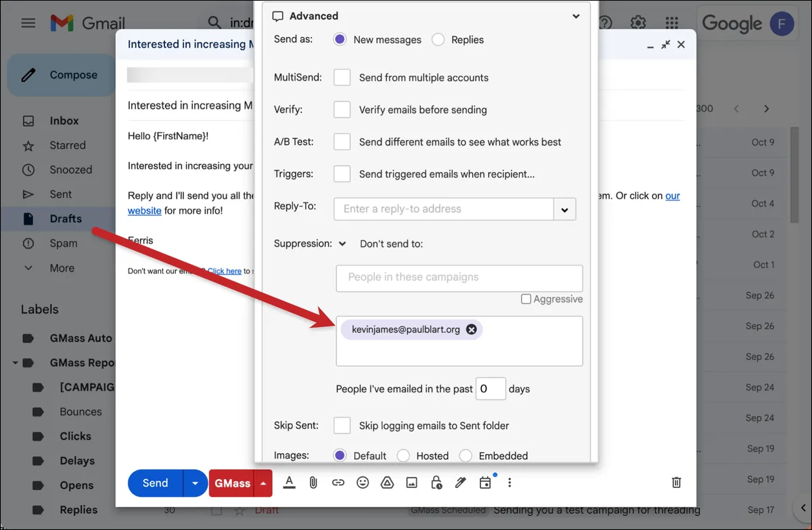
Task: Enable Verify emails before sending checkbox
Action: [342, 110]
